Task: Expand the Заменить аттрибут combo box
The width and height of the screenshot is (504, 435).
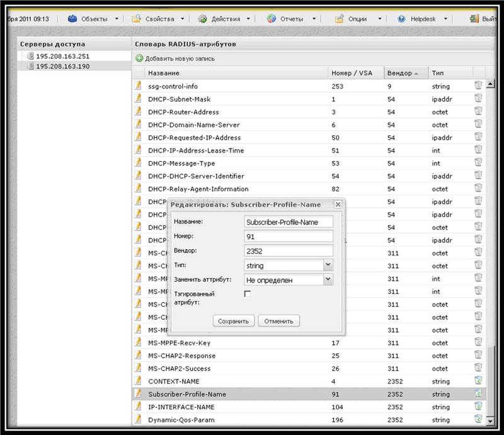Action: 328,280
